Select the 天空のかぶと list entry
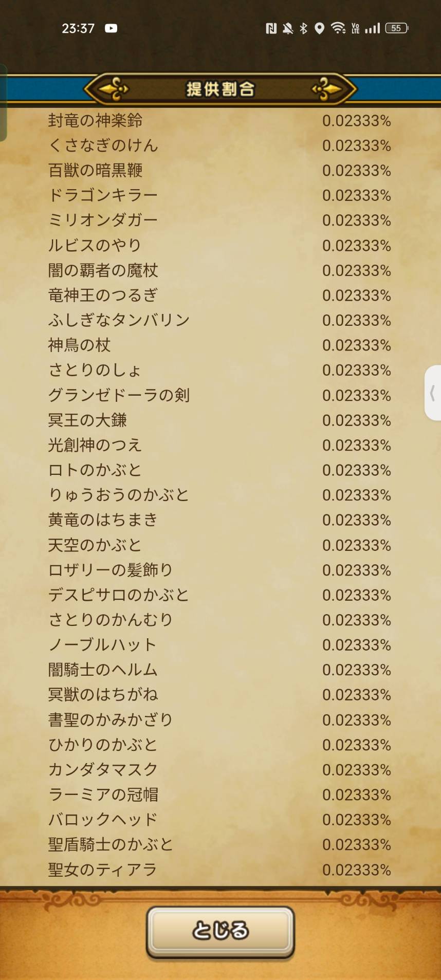Image resolution: width=441 pixels, height=980 pixels. coord(95,545)
